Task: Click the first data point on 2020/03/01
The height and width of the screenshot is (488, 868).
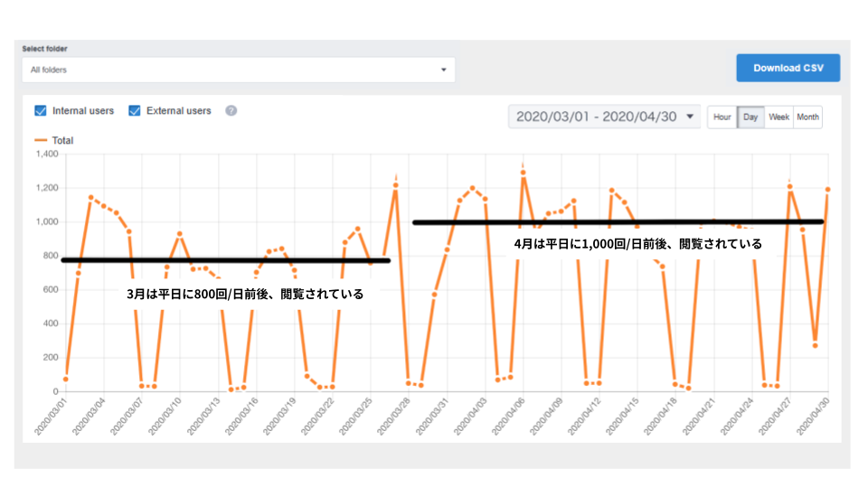Action: [66, 379]
